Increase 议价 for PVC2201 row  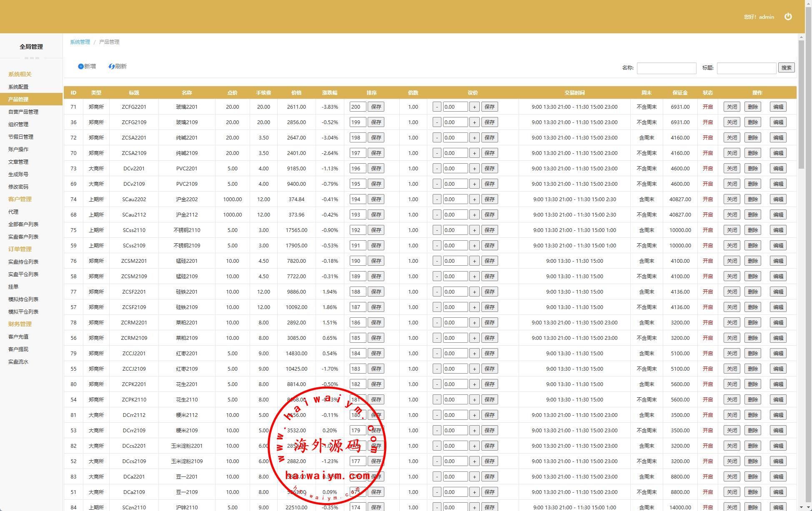point(474,169)
